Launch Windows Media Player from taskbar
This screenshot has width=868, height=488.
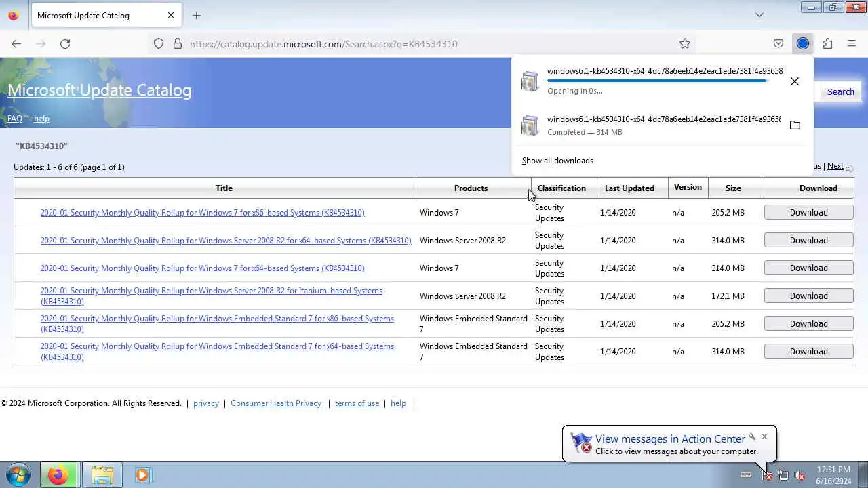(142, 475)
